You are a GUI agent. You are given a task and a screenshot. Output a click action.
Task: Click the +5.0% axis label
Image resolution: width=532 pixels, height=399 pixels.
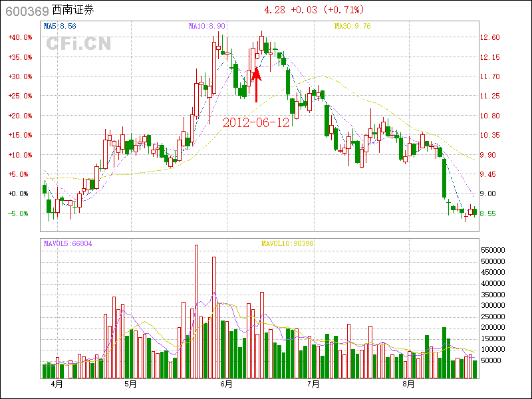19,174
